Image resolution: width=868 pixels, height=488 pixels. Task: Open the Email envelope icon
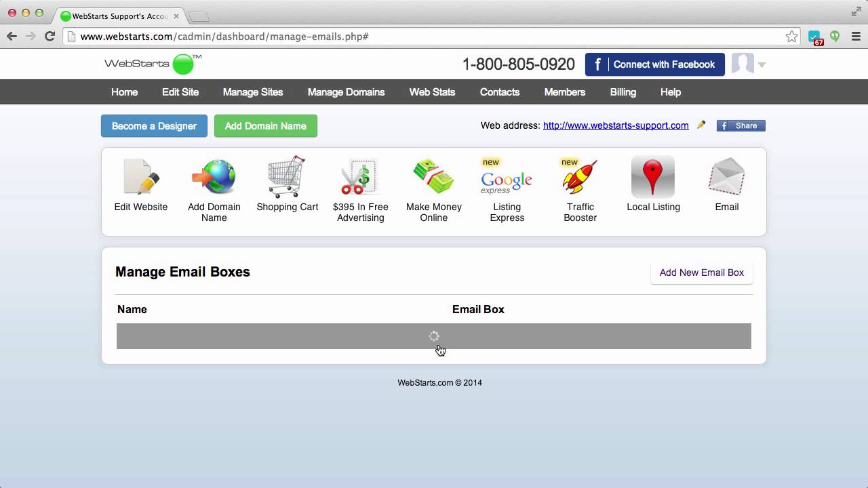726,177
